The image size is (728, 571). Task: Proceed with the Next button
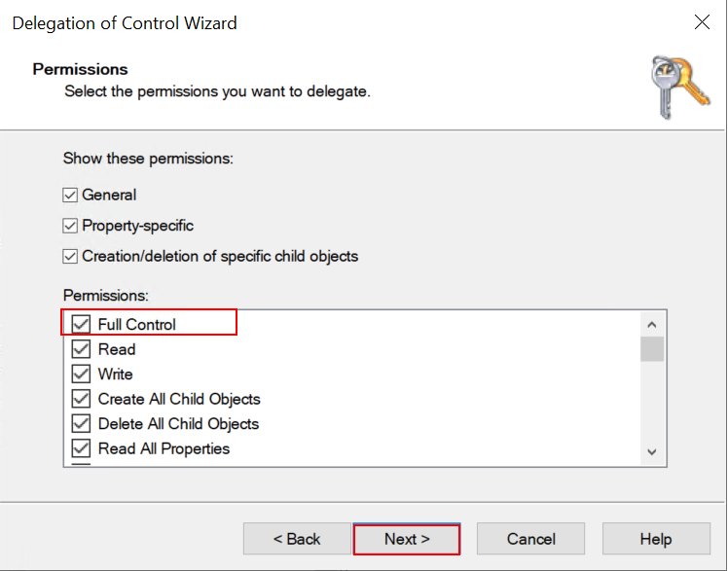point(407,539)
